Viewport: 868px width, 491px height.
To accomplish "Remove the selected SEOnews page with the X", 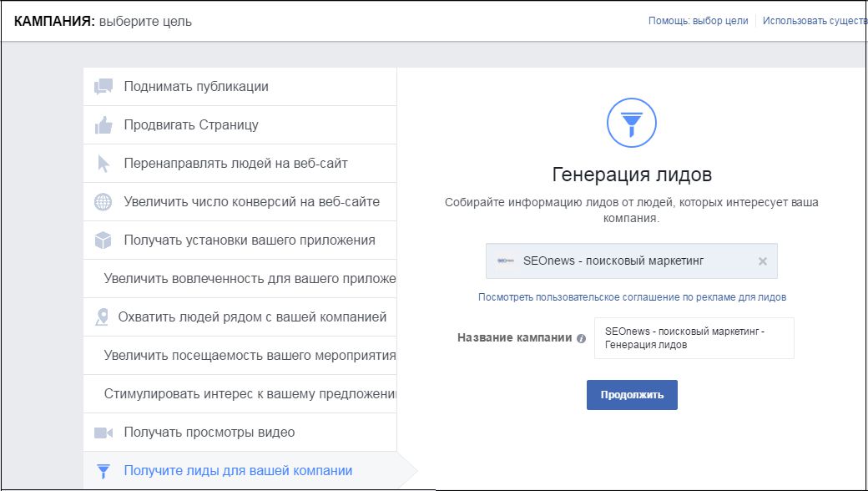I will coord(762,261).
